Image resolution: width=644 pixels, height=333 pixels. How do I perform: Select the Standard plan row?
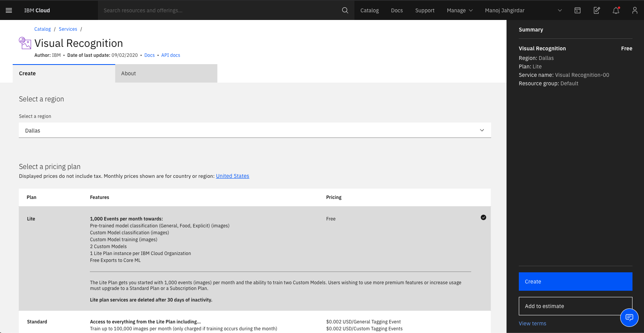coord(255,322)
